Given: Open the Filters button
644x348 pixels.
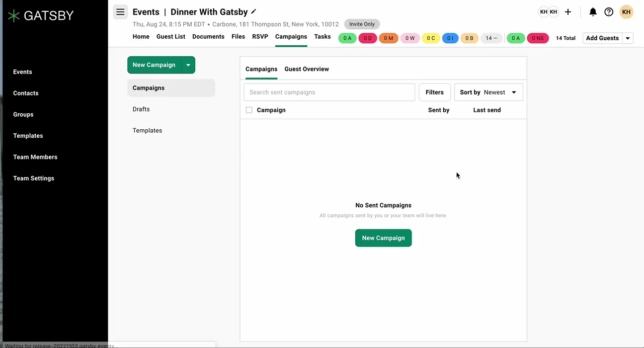Looking at the screenshot, I should [435, 93].
